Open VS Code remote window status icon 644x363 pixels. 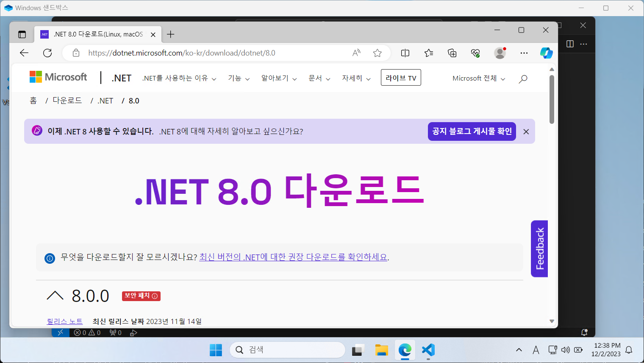coord(60,332)
